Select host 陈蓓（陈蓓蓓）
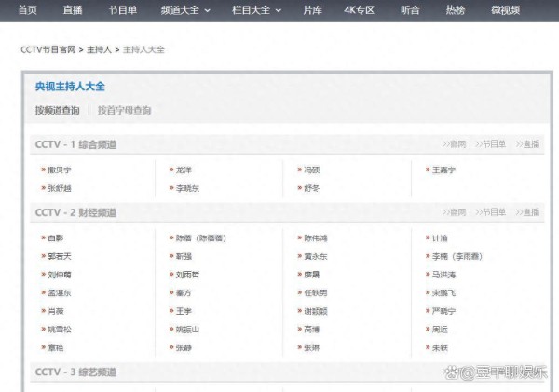Screen dimensions: 559x392 tap(201, 237)
